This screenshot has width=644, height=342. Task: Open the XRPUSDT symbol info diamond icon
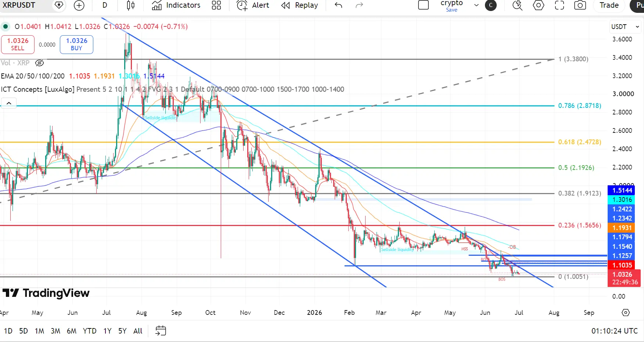(x=59, y=5)
